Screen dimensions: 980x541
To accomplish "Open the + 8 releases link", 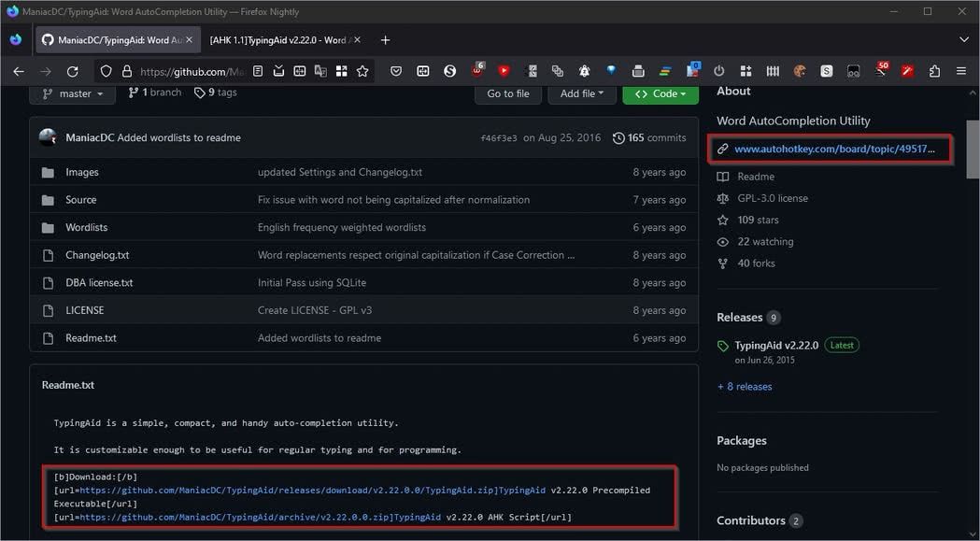I will pyautogui.click(x=745, y=386).
